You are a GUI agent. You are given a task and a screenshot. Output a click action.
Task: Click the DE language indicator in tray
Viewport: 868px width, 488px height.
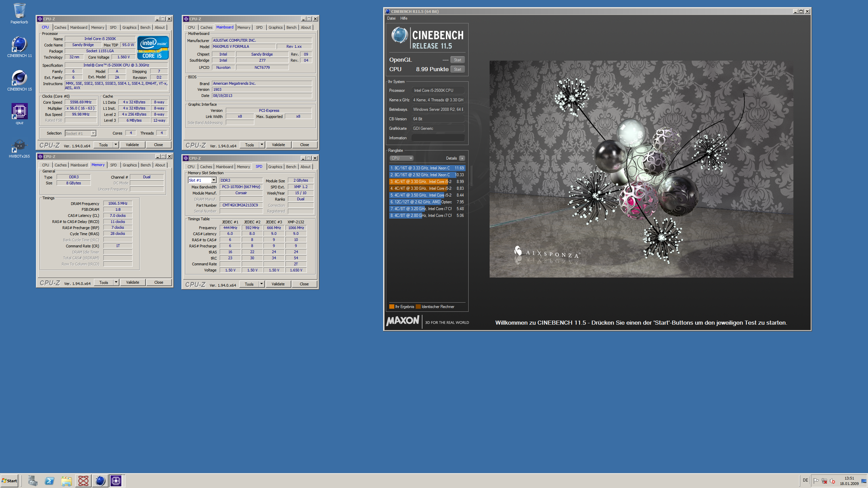coord(805,480)
